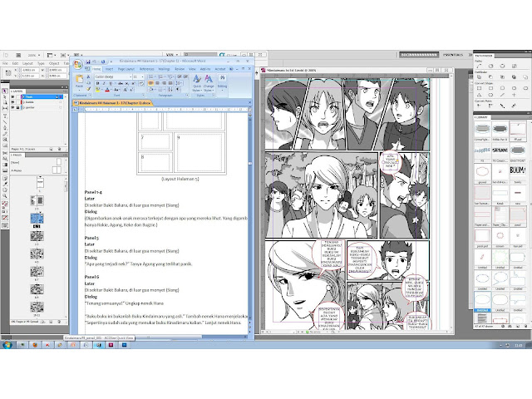The height and width of the screenshot is (399, 532).
Task: Select the Pen tool in InDesign toolbox
Action: click(x=5, y=128)
